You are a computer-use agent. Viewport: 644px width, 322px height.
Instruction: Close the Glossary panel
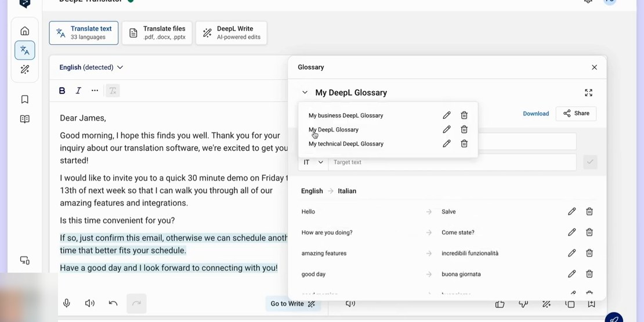[594, 67]
